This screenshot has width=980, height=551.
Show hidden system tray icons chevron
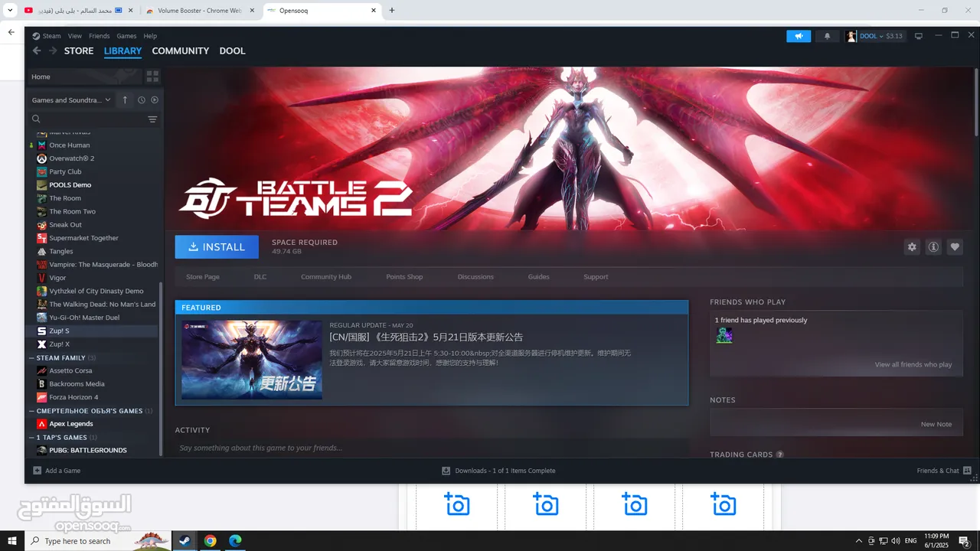click(x=859, y=541)
